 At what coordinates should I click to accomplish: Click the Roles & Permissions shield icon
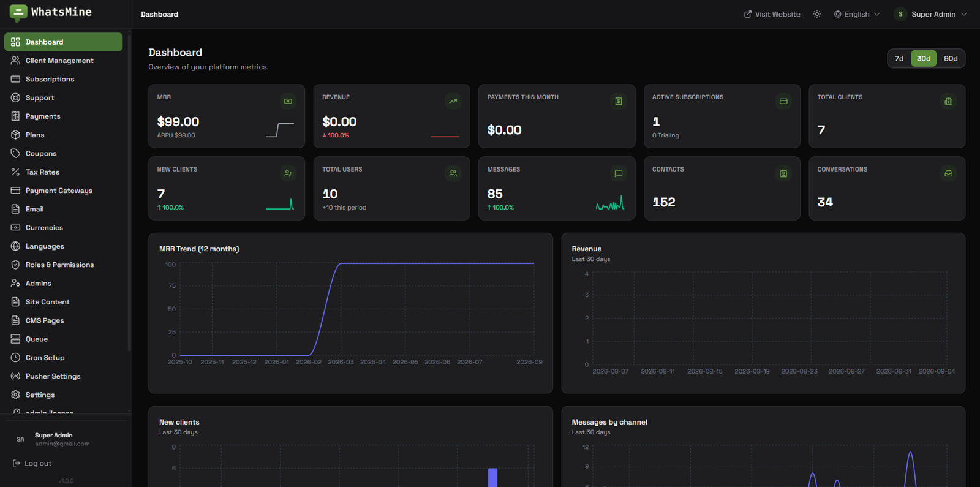pos(15,265)
